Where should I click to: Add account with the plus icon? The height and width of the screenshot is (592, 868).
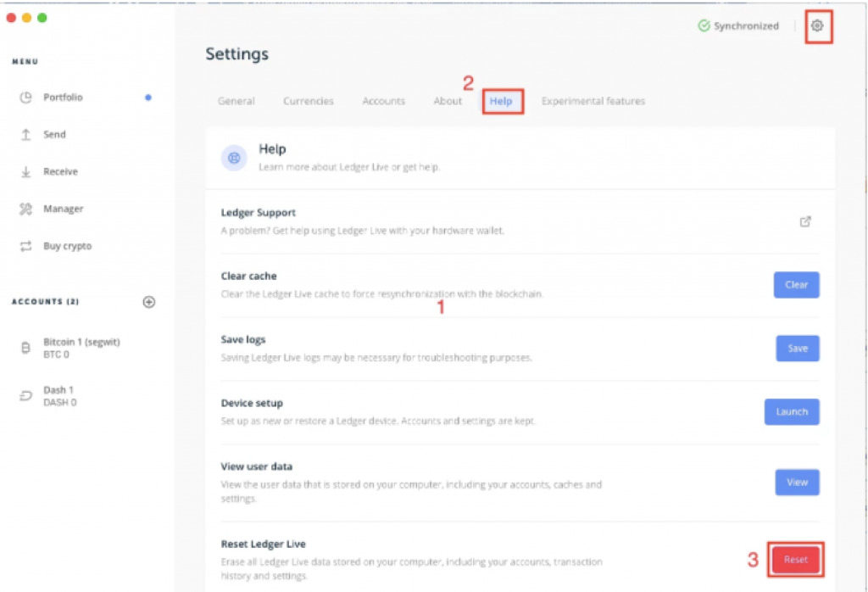(149, 302)
